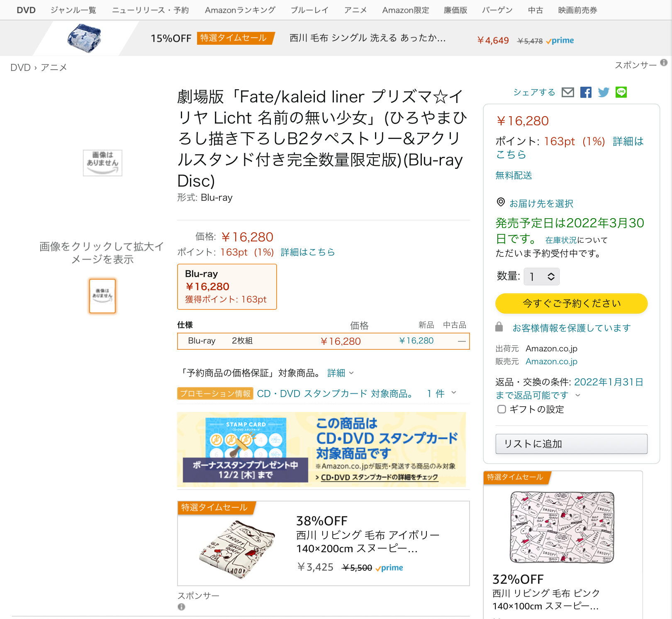Share on LINE icon
The width and height of the screenshot is (672, 619).
pyautogui.click(x=621, y=92)
